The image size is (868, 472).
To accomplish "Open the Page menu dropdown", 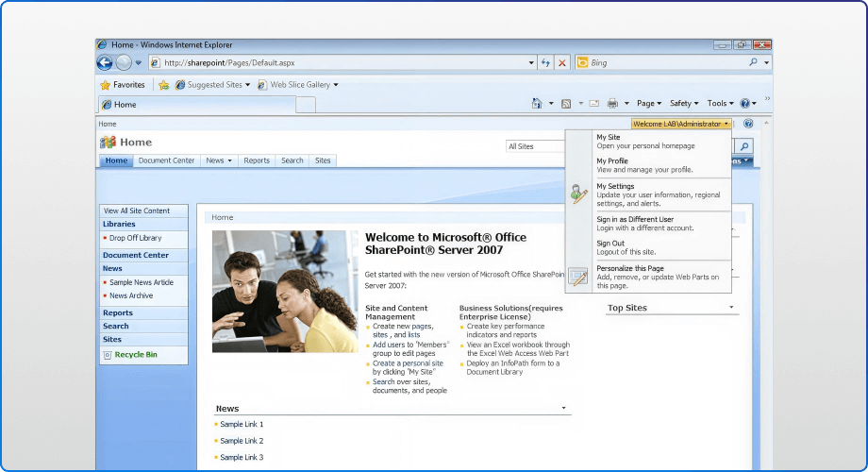I will 649,103.
